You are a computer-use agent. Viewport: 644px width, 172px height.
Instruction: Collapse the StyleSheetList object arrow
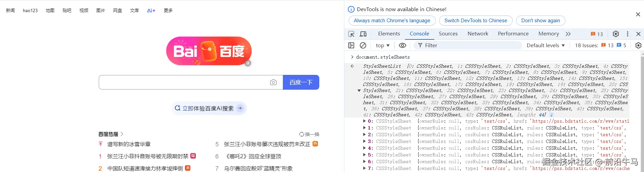359,90
